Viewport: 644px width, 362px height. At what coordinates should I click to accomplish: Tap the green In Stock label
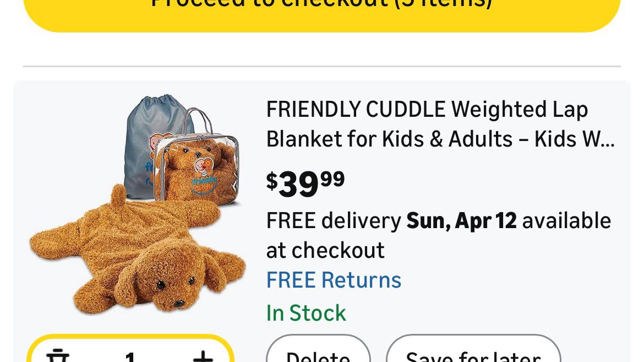point(306,313)
